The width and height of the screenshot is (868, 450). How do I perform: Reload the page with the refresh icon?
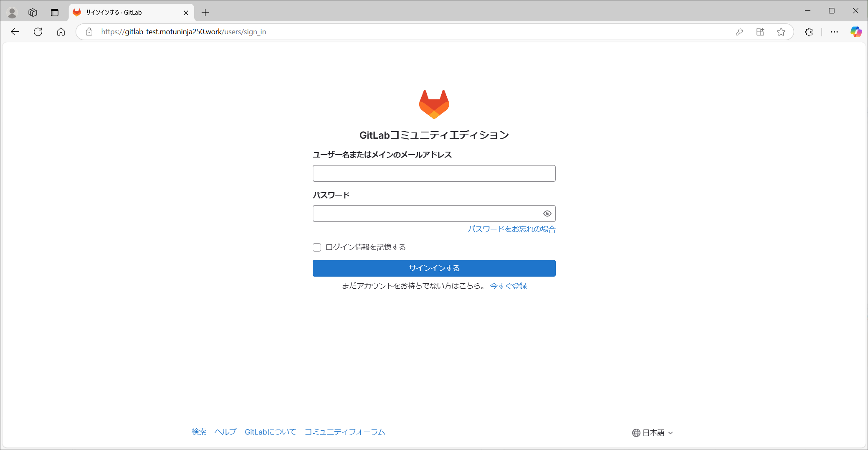(x=38, y=31)
